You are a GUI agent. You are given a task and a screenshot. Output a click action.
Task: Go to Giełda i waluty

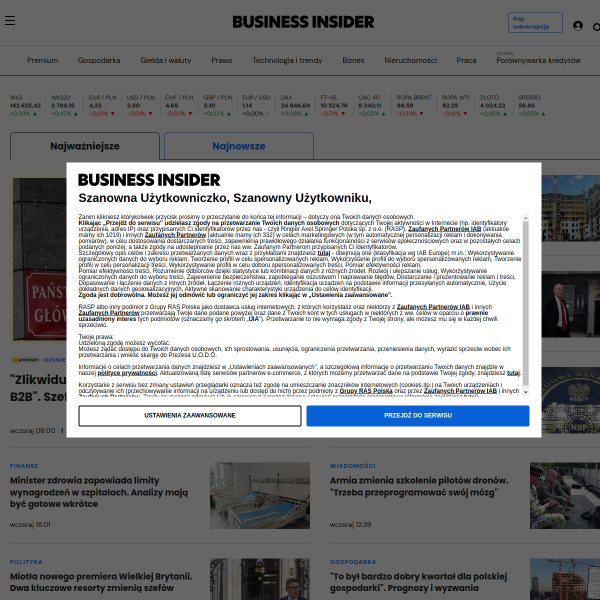click(165, 60)
